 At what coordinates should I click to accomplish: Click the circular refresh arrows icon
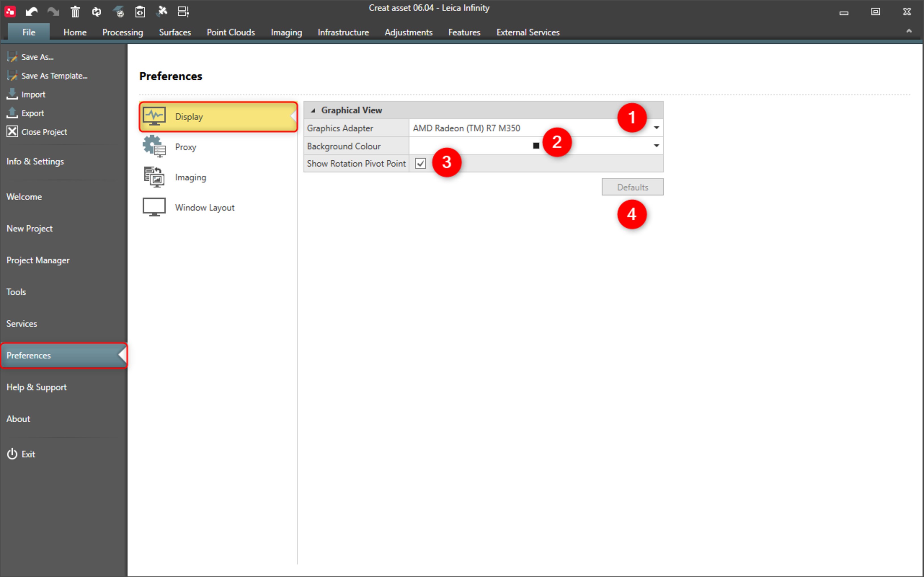[x=96, y=12]
